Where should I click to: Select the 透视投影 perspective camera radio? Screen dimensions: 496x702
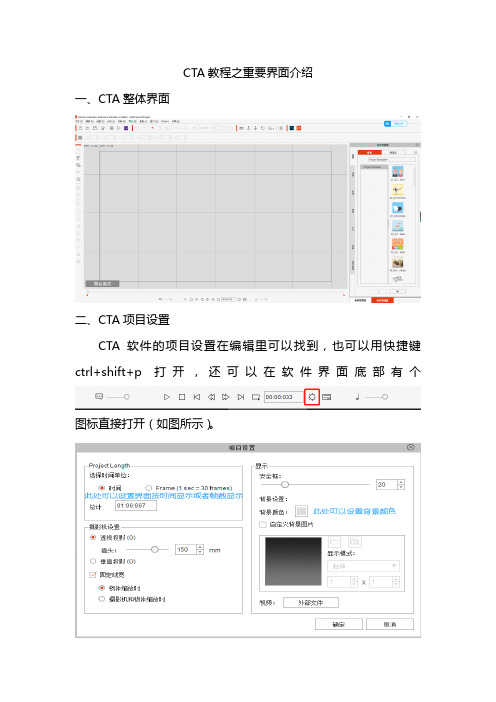pyautogui.click(x=93, y=537)
